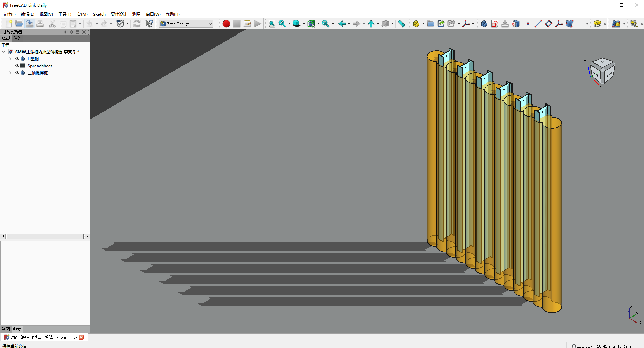This screenshot has width=644, height=348.
Task: Expand the H型钢 tree node
Action: (10, 59)
